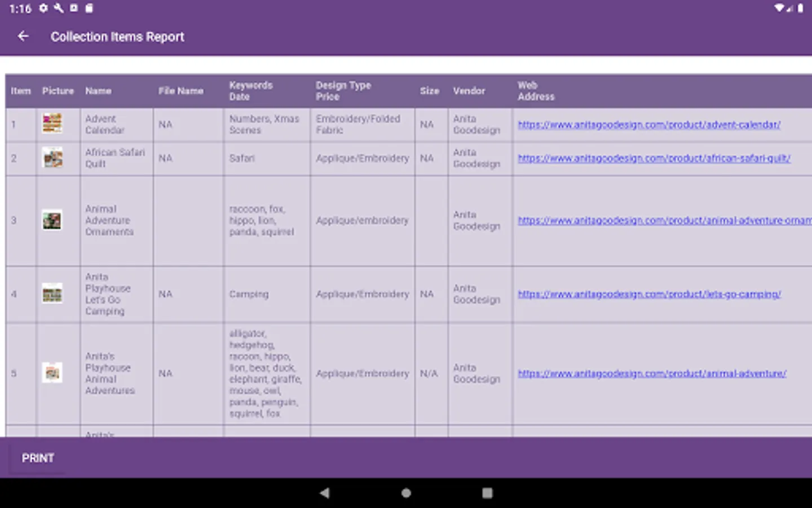Select the Vendor column header
Image resolution: width=812 pixels, height=508 pixels.
pyautogui.click(x=480, y=91)
